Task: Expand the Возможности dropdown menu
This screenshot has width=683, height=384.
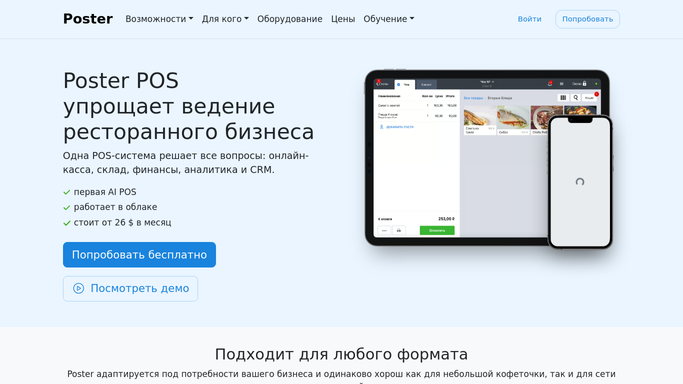Action: click(x=159, y=19)
